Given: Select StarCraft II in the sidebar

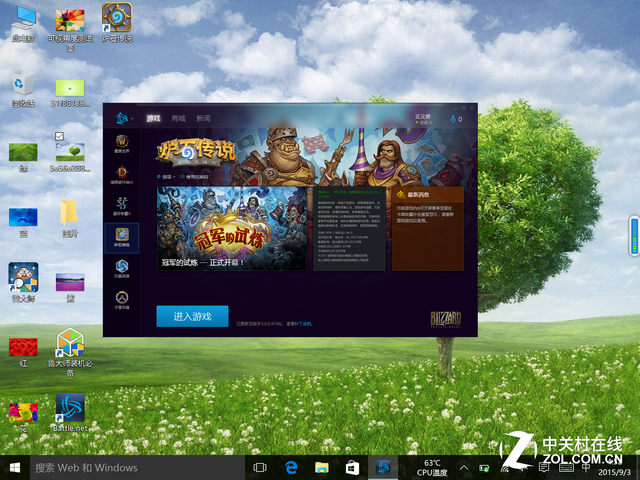Looking at the screenshot, I should click(x=122, y=206).
